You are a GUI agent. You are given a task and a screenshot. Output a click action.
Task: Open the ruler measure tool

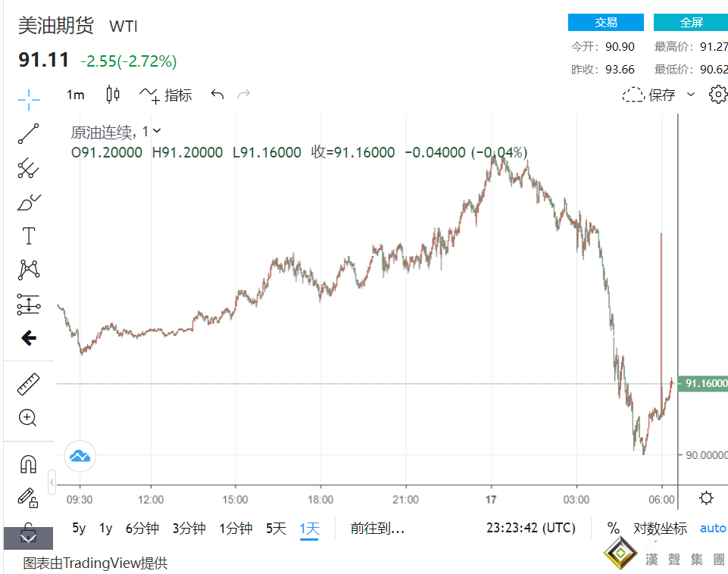click(x=29, y=384)
